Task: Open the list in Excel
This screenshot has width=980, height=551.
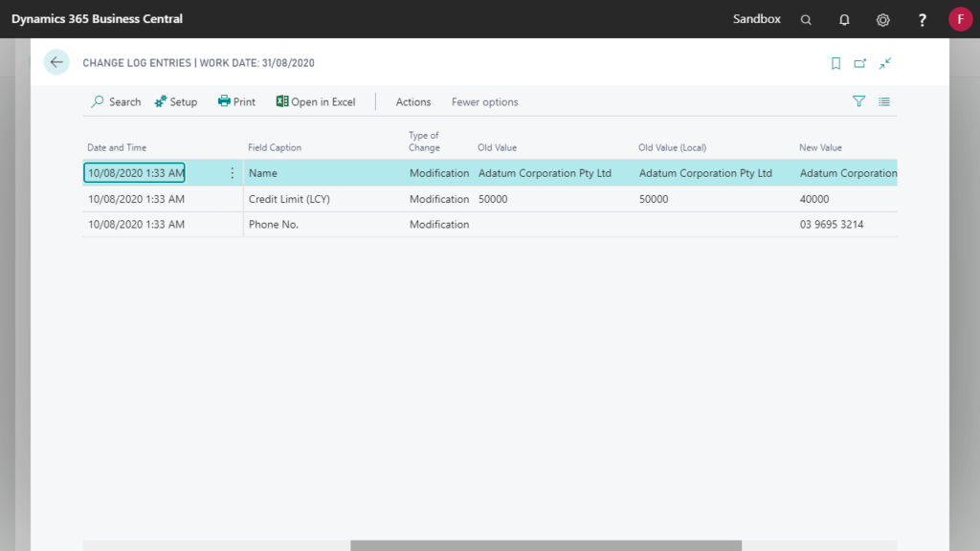Action: pos(316,101)
